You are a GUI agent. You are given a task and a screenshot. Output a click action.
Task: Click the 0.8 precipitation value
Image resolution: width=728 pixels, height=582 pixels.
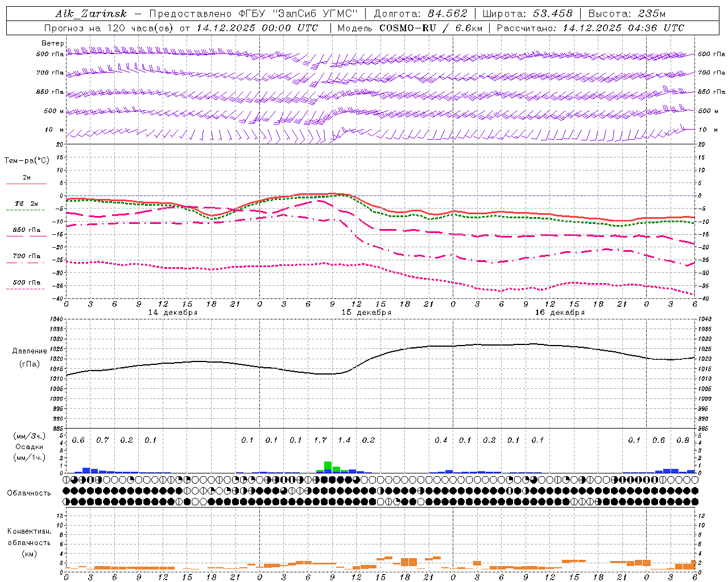(x=683, y=440)
